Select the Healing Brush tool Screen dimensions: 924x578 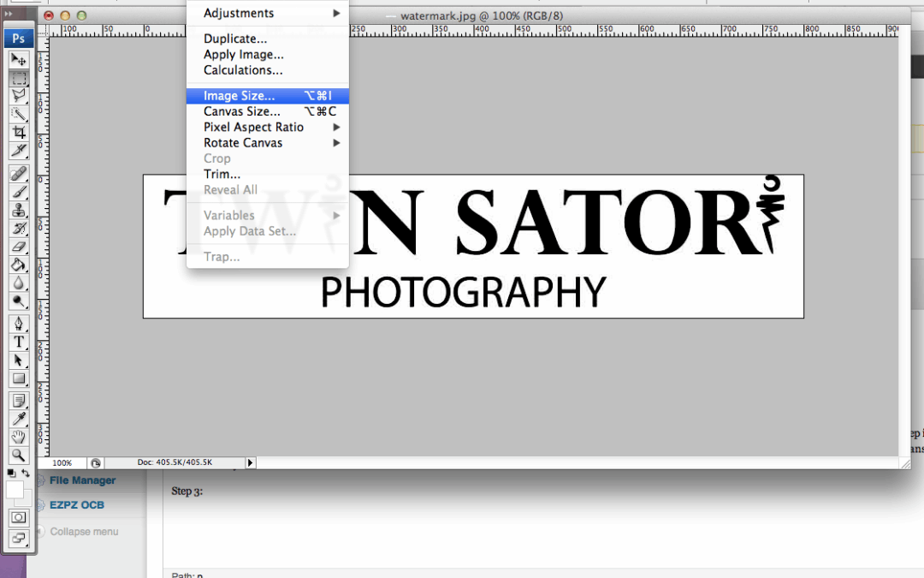click(x=19, y=173)
